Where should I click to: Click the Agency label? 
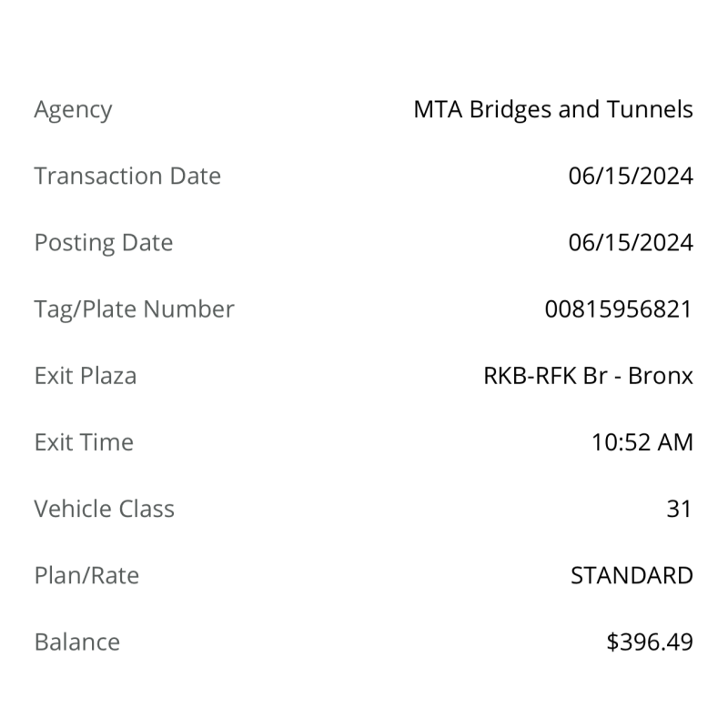pos(74,110)
